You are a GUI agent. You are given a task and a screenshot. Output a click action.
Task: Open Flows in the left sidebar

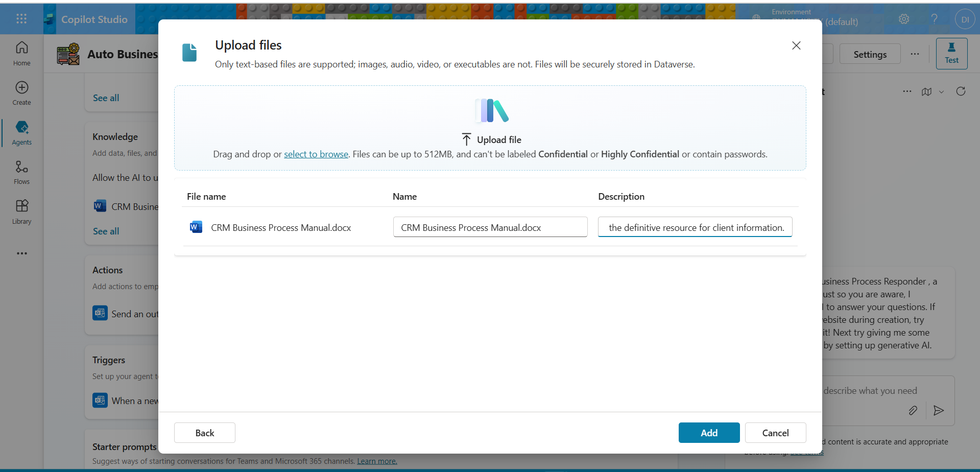tap(21, 173)
